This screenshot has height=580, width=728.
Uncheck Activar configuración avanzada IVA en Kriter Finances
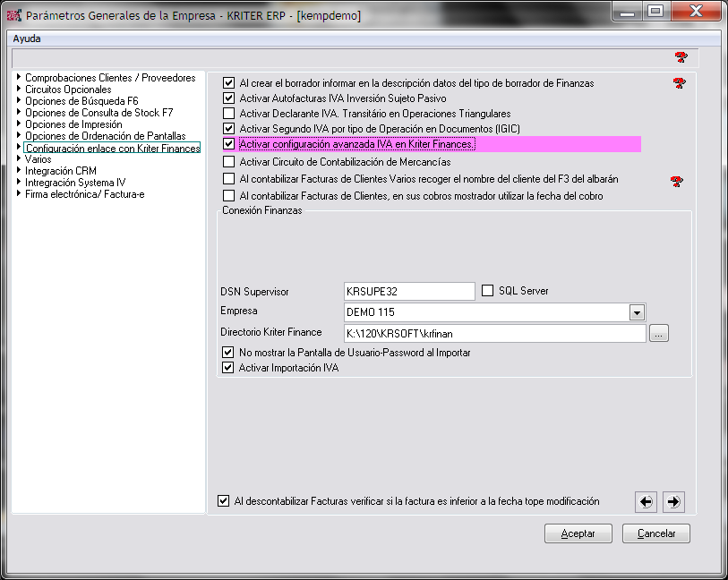tap(228, 144)
